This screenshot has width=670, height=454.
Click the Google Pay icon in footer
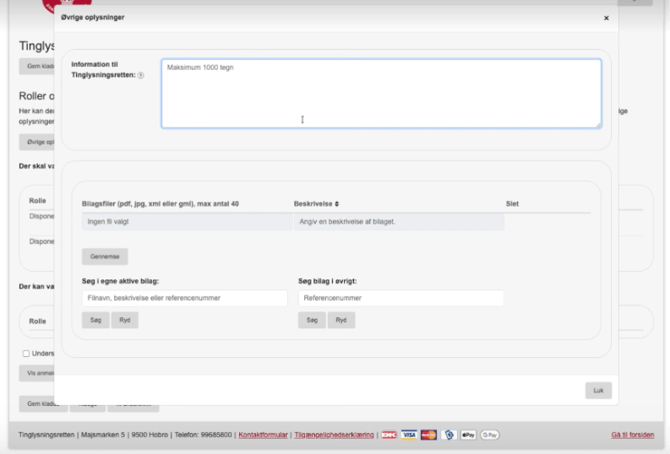(x=490, y=435)
